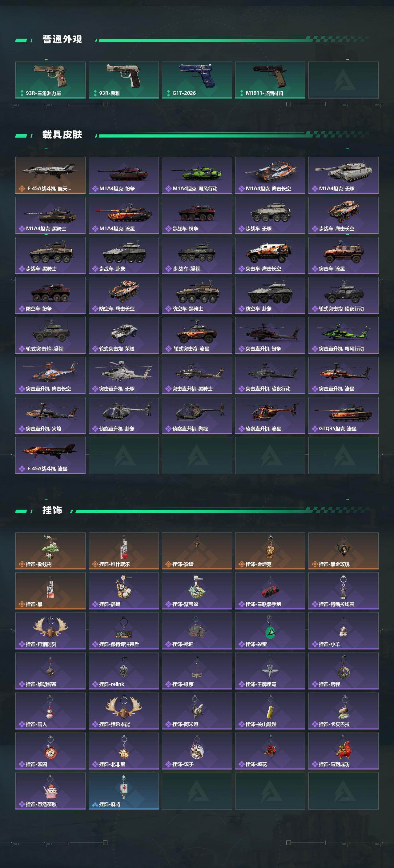394x868 pixels.
Task: Select the 挂饰-麻将 mahjong charm
Action: [124, 791]
